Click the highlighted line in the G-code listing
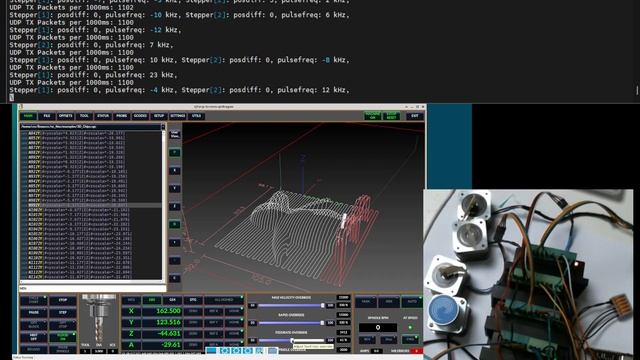640x360 pixels. tap(91, 205)
